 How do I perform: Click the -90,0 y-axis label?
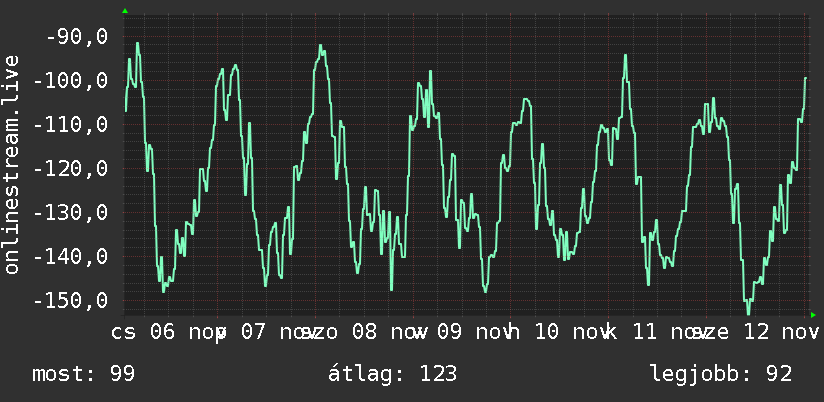(76, 37)
